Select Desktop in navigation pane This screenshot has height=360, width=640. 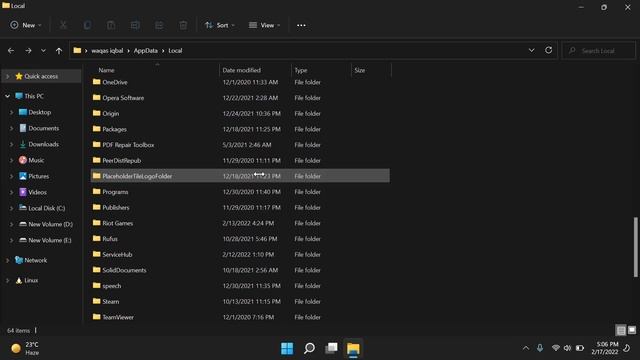pyautogui.click(x=40, y=112)
